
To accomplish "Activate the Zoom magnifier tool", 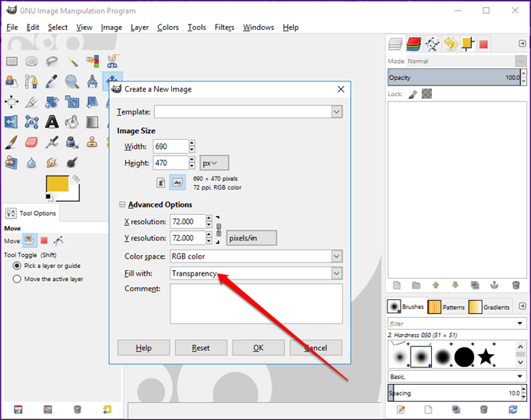I will tap(72, 81).
